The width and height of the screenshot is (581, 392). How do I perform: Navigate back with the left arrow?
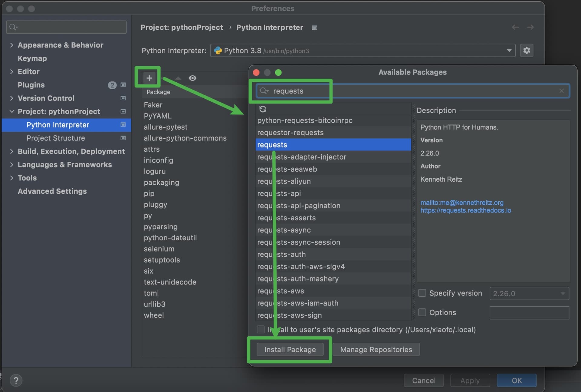[x=515, y=27]
